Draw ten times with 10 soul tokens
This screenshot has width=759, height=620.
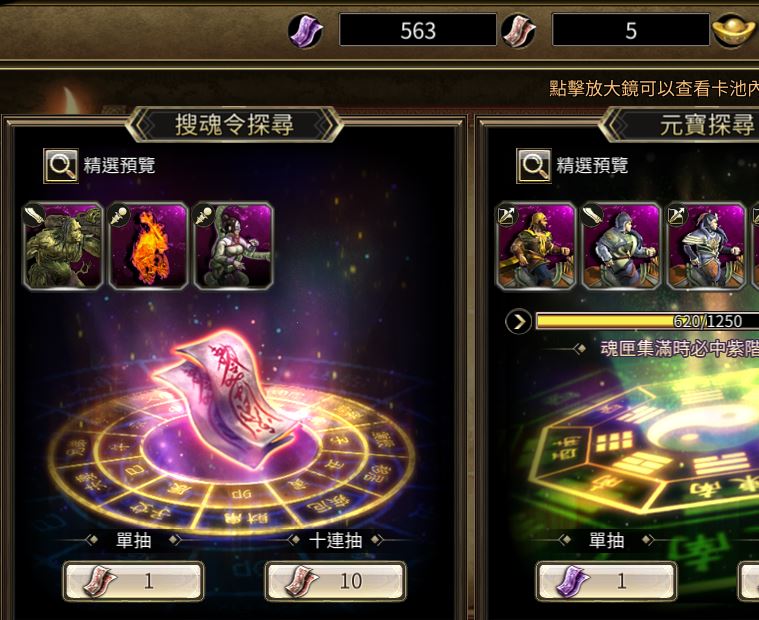pyautogui.click(x=335, y=581)
